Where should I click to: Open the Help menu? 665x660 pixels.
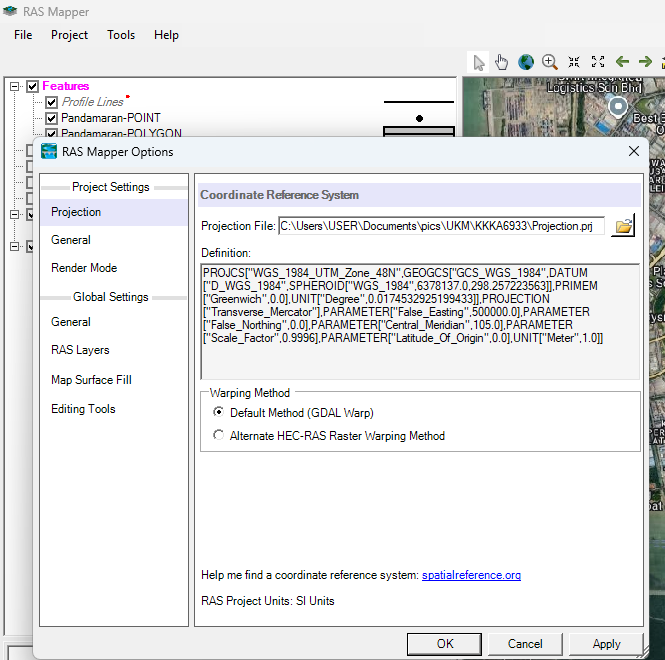point(166,35)
